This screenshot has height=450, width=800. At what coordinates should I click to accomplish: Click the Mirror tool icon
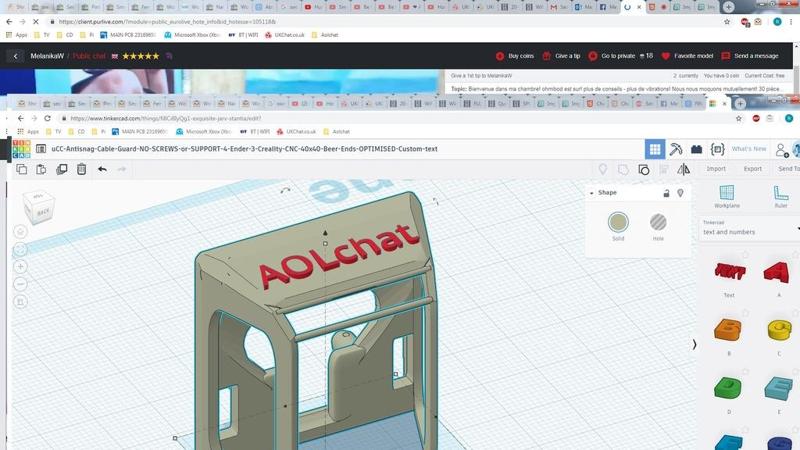(x=684, y=169)
